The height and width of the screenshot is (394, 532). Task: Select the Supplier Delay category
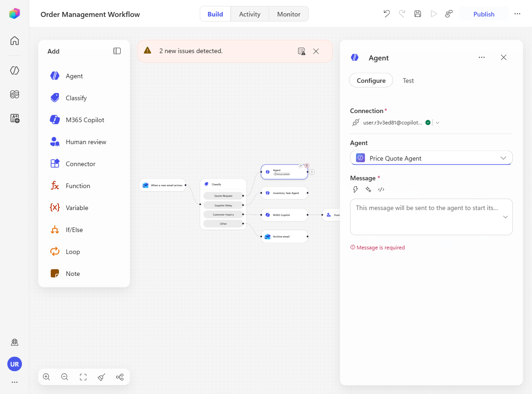(x=223, y=205)
